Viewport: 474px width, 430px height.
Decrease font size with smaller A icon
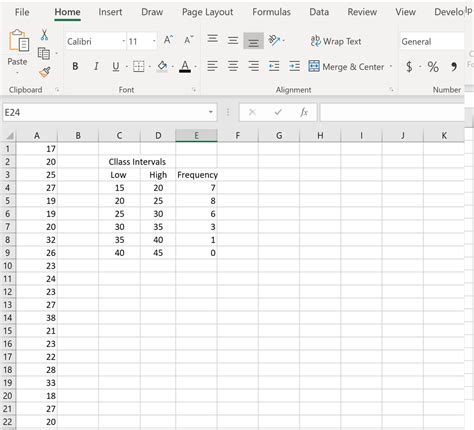(x=189, y=40)
